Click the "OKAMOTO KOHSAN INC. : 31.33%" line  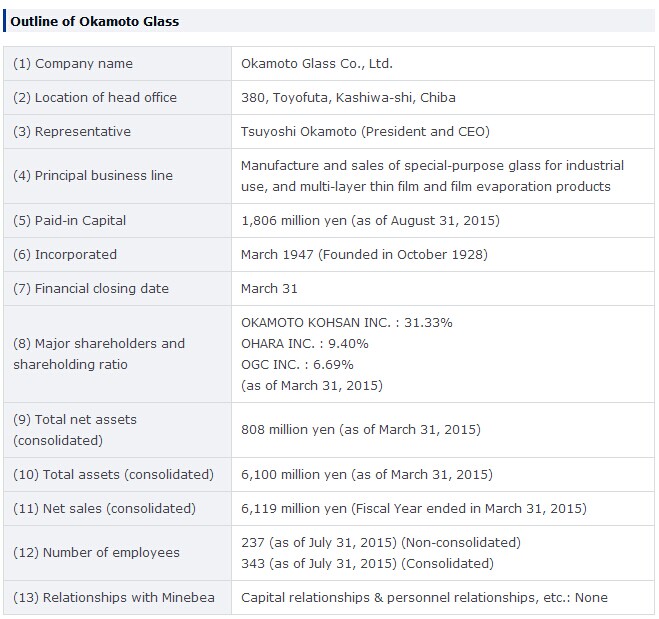click(x=347, y=323)
